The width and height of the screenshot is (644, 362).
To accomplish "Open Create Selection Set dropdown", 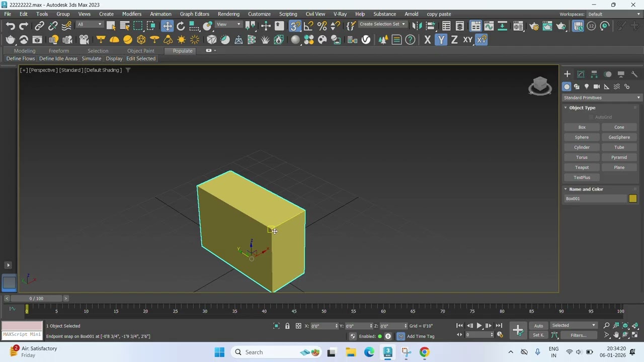I will coord(382,24).
